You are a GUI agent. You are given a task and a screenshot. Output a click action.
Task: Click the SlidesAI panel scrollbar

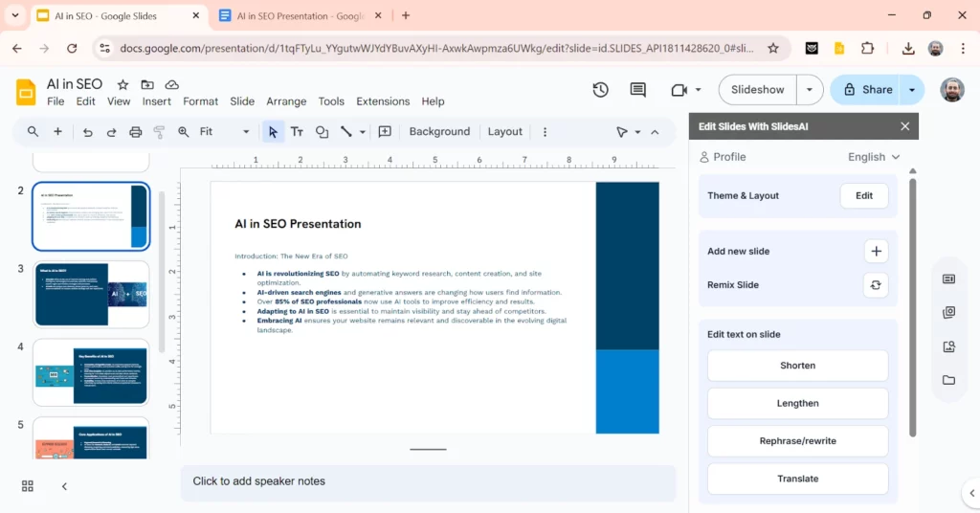pyautogui.click(x=912, y=306)
